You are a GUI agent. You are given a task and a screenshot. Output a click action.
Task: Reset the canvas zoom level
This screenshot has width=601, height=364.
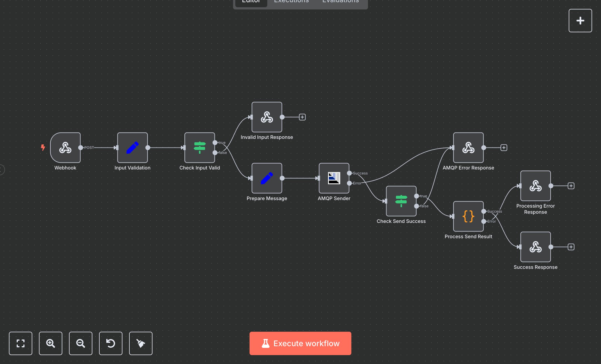(111, 343)
